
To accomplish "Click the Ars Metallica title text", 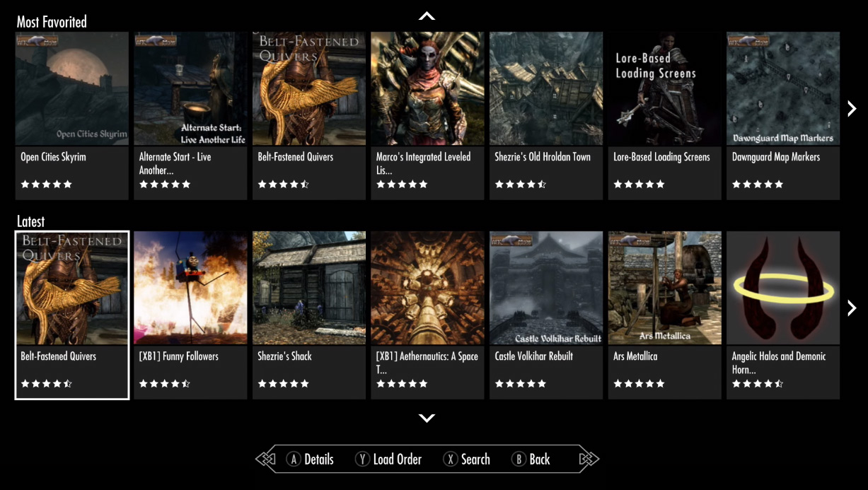I will pyautogui.click(x=635, y=356).
